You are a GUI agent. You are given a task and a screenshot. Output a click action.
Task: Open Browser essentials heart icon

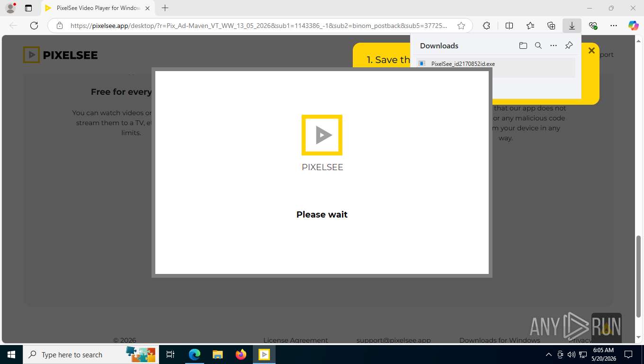tap(593, 26)
